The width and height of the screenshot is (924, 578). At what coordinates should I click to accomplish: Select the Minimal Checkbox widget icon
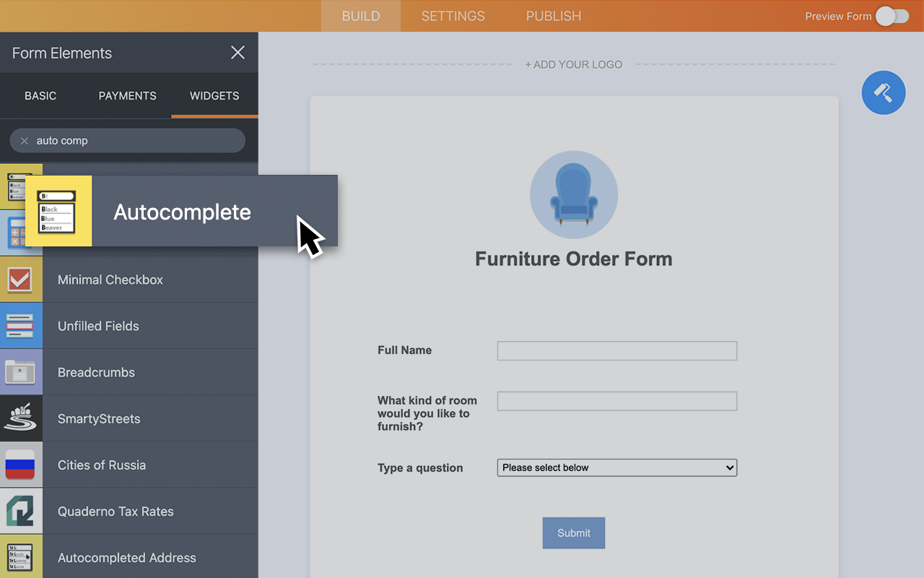21,280
